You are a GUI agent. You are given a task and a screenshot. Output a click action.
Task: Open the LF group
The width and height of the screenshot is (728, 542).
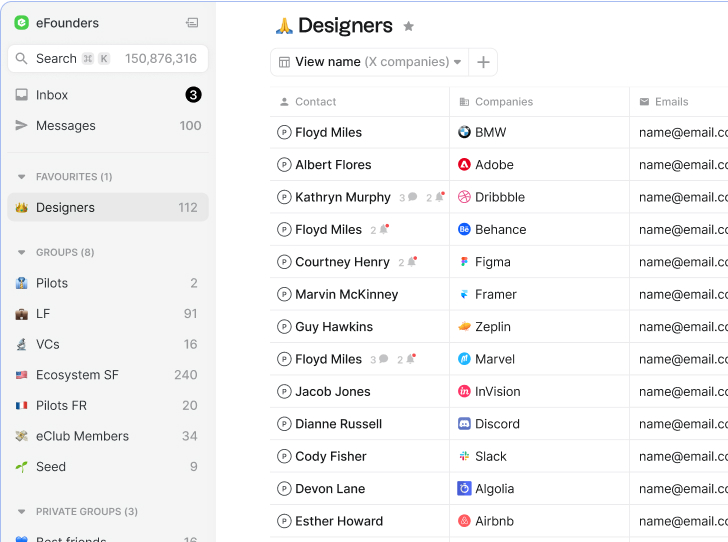pyautogui.click(x=108, y=313)
